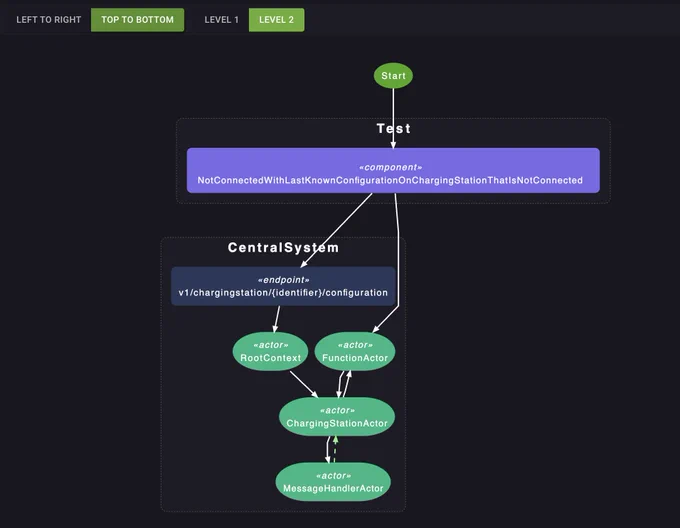
Task: Switch layout to Left to Right
Action: pos(49,20)
